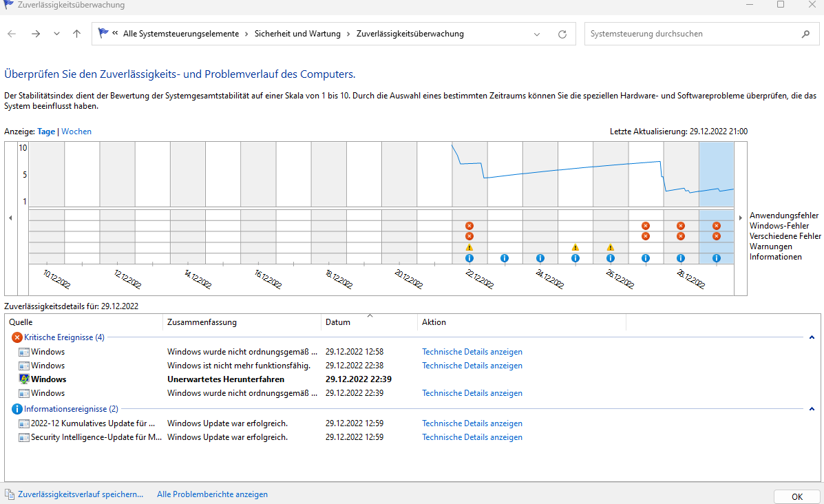Screen dimensions: 824x504
Task: Move the chart to later dates with the right arrow
Action: coord(741,218)
